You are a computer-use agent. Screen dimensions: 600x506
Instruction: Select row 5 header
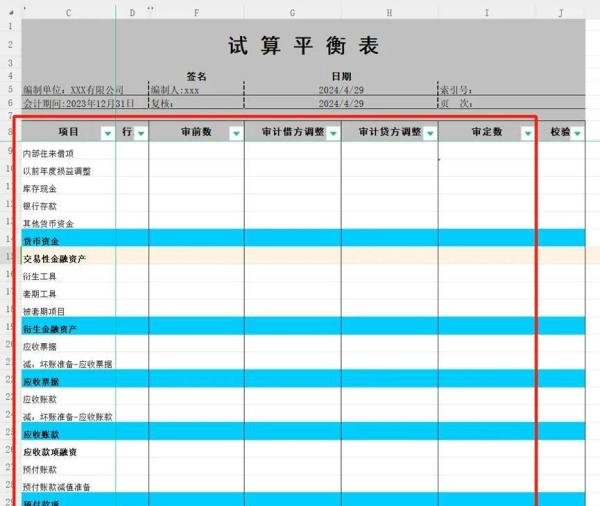click(11, 90)
